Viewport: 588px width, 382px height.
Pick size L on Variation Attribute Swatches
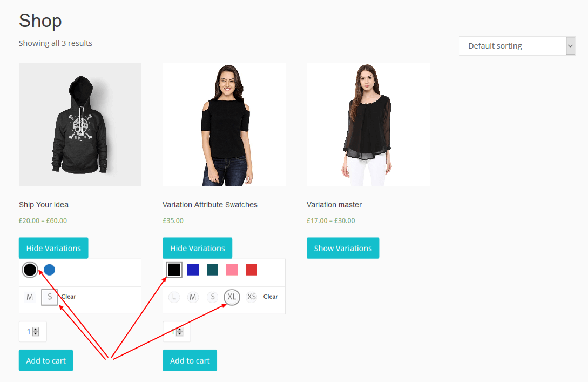click(173, 297)
